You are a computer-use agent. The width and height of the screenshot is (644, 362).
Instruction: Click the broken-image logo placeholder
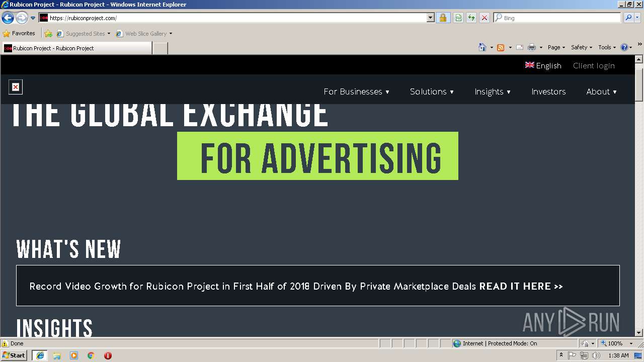click(16, 87)
